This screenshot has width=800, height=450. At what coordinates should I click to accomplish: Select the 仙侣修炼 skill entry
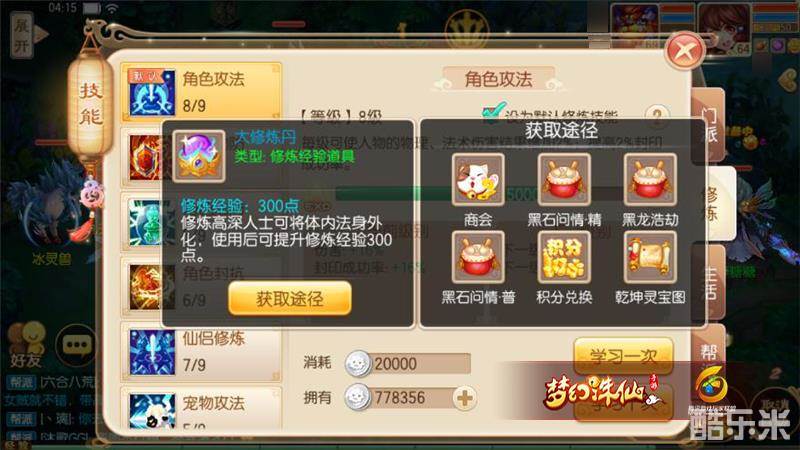coord(201,353)
